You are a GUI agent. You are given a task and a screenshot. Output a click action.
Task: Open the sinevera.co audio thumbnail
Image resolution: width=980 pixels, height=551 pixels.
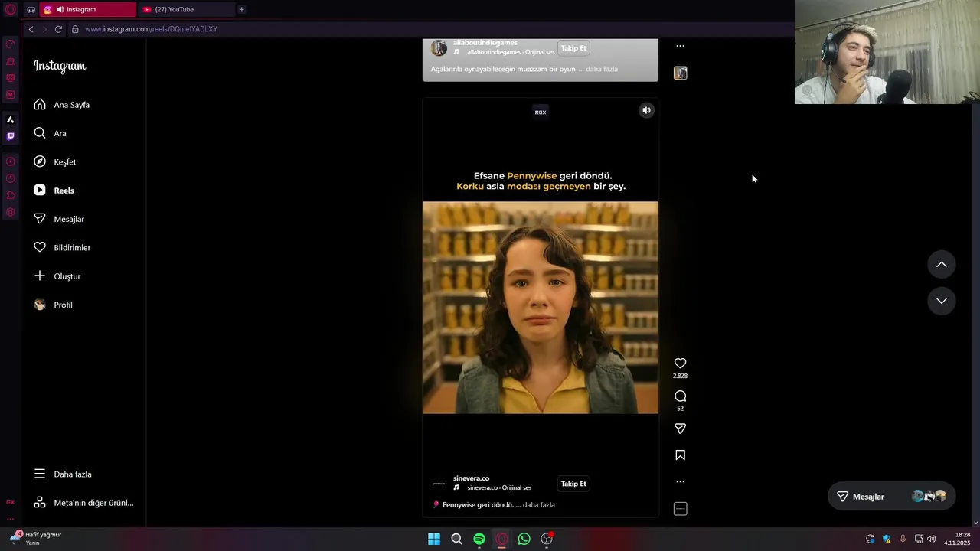coord(680,509)
